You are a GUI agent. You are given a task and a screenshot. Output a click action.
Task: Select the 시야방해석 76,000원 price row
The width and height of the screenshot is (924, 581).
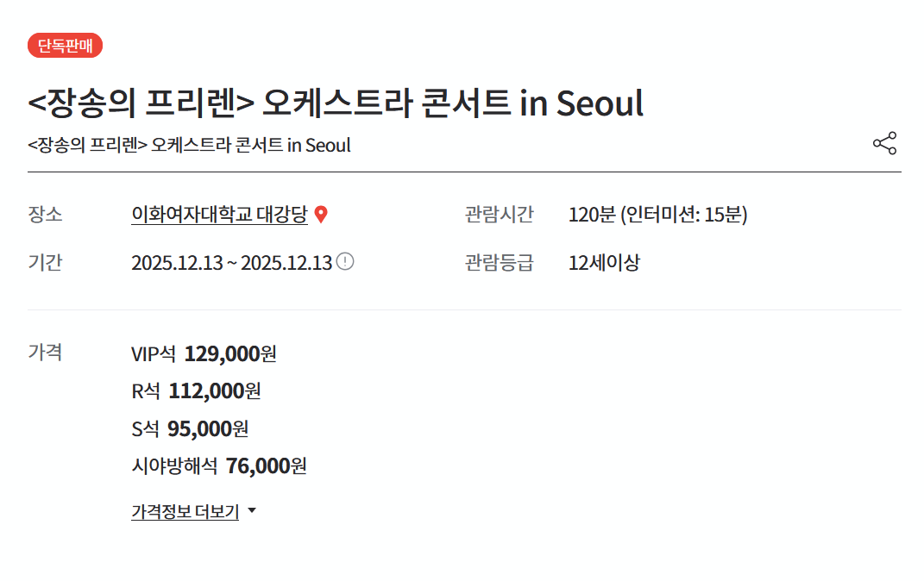(x=219, y=466)
